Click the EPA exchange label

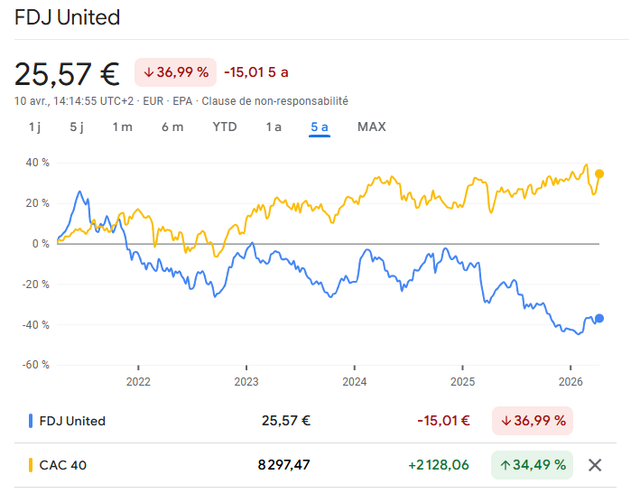182,101
